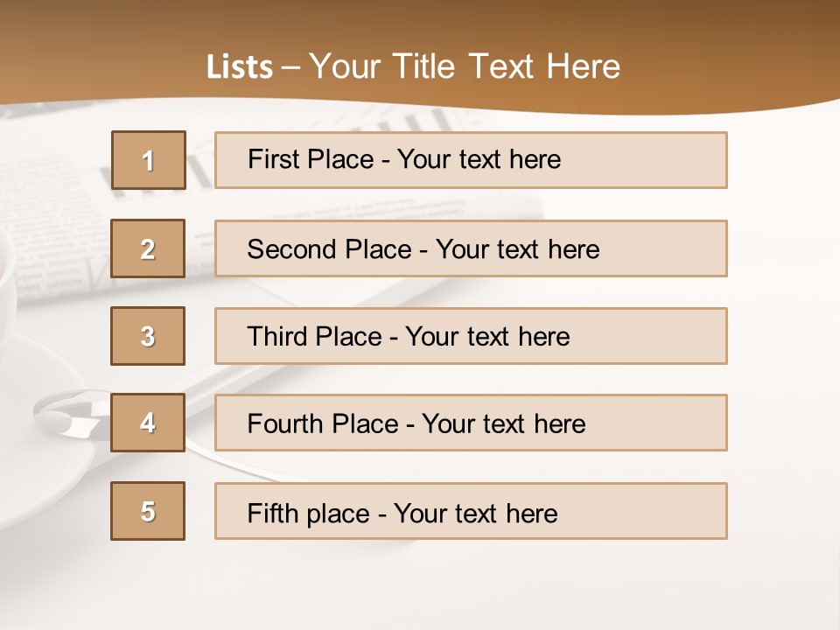
Task: Click the number 2 box
Action: pyautogui.click(x=148, y=248)
